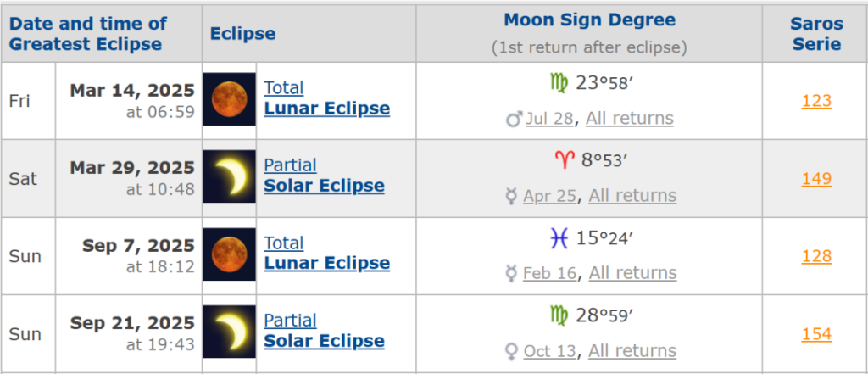This screenshot has width=868, height=374.
Task: Open the Partial Solar Eclipse link for Sep 21
Action: [x=324, y=331]
